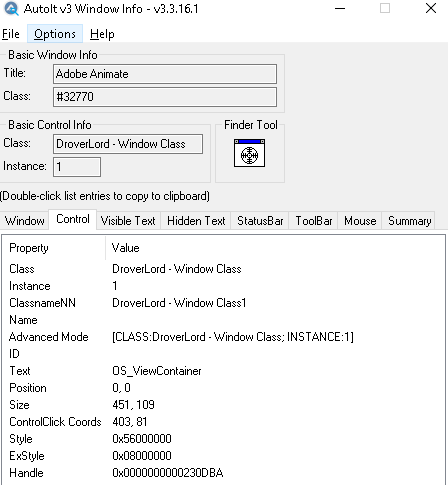This screenshot has height=485, width=448.
Task: Switch to the ToolBar tab
Action: point(314,221)
